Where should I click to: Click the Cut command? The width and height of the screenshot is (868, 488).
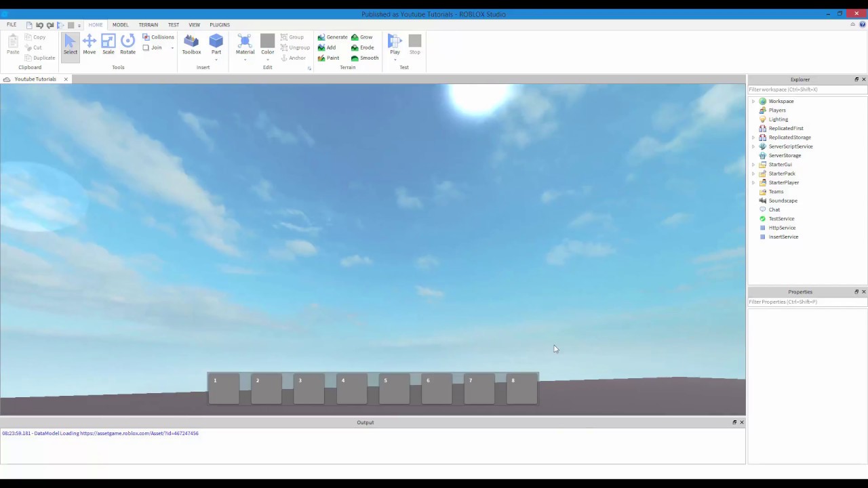[x=33, y=47]
